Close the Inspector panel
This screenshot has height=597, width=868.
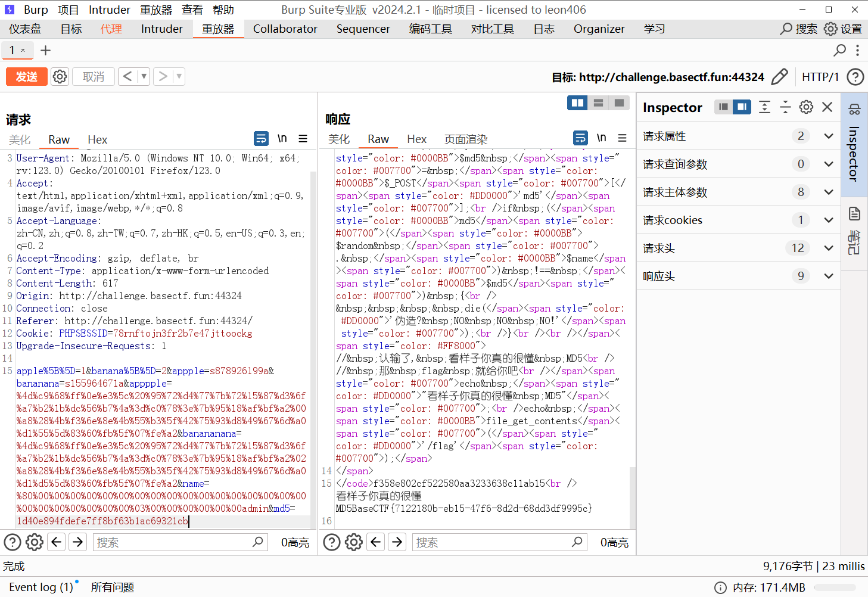[x=827, y=107]
